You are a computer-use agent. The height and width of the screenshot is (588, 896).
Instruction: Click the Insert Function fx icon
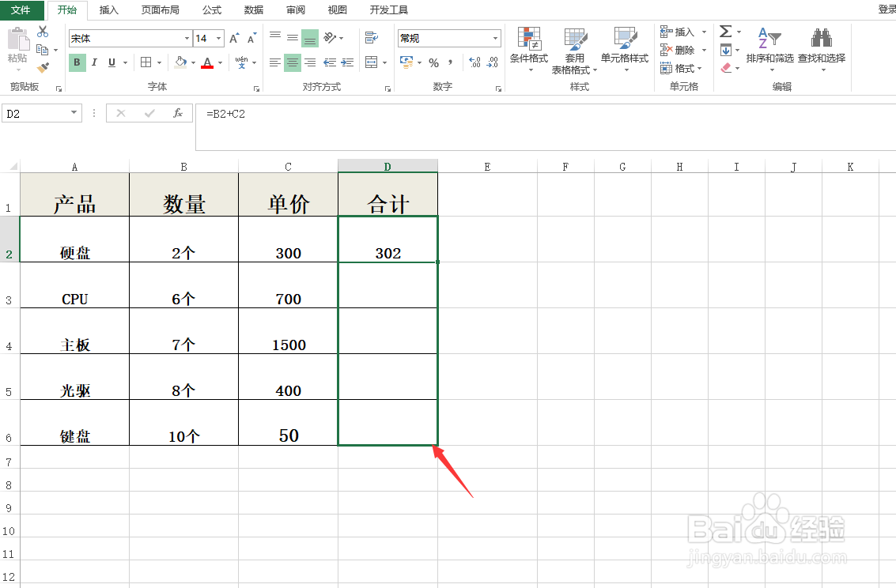(178, 113)
